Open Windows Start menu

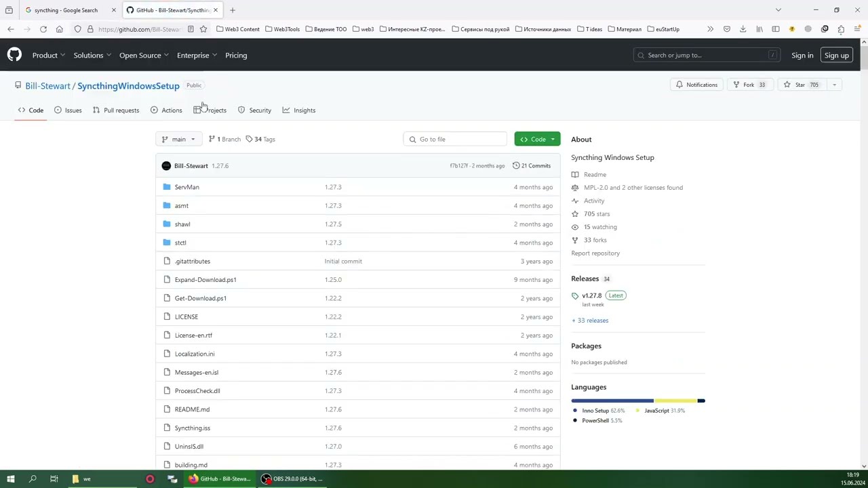11,479
